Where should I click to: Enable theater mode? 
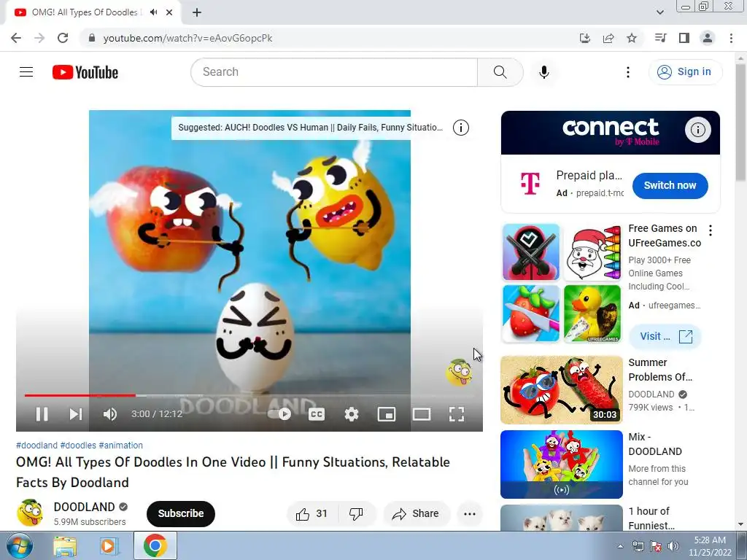[422, 414]
